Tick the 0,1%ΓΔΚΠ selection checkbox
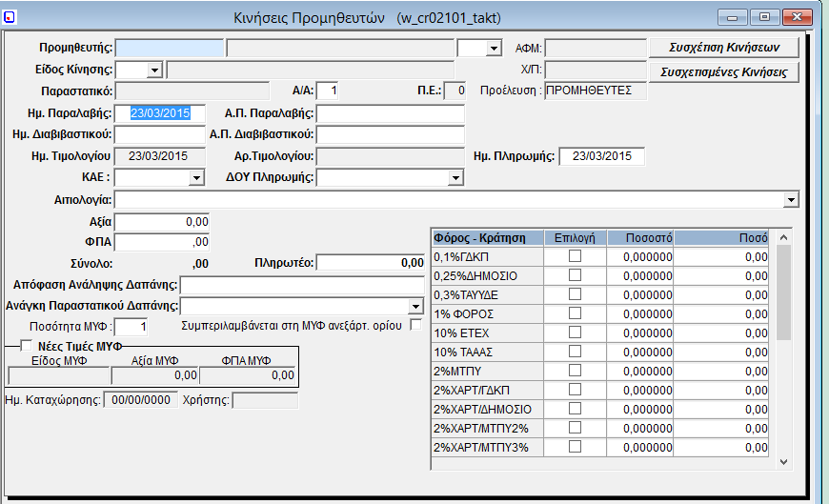This screenshot has height=504, width=829. coord(575,256)
